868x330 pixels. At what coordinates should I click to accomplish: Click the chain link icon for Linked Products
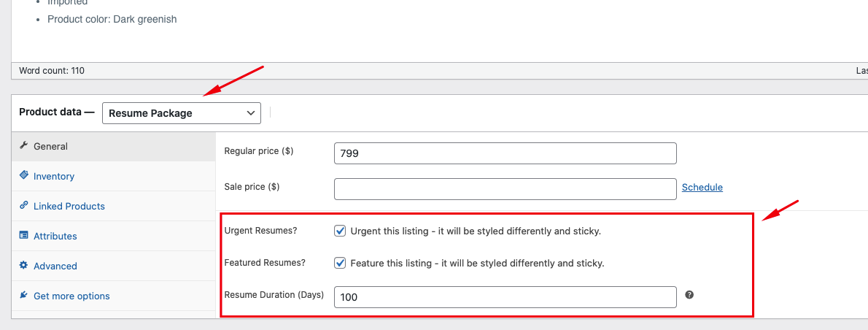tap(23, 206)
